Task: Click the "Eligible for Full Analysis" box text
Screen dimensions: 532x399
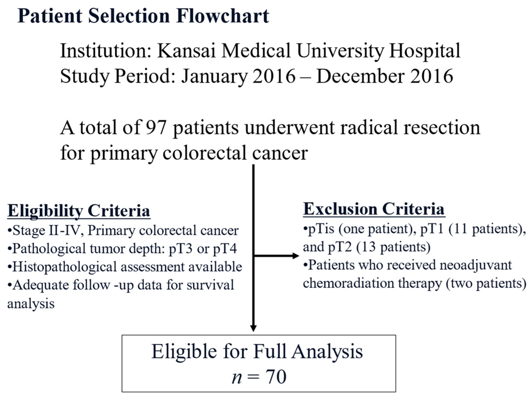Action: point(257,352)
